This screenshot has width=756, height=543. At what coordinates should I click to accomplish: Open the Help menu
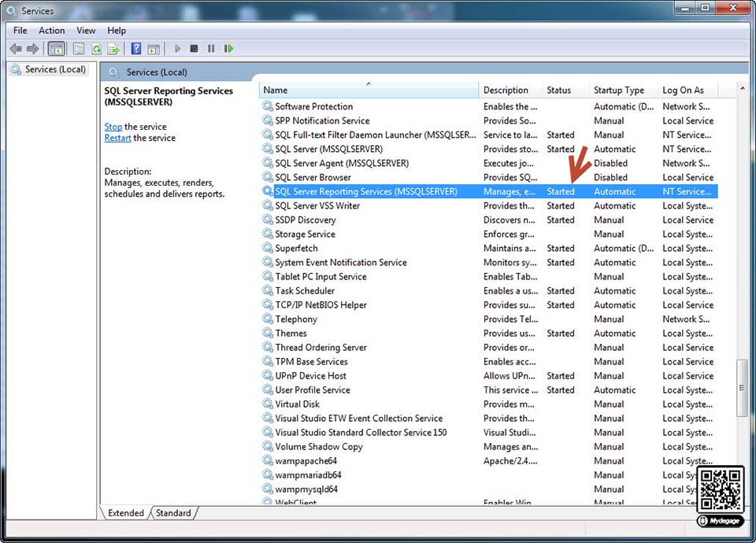click(117, 31)
